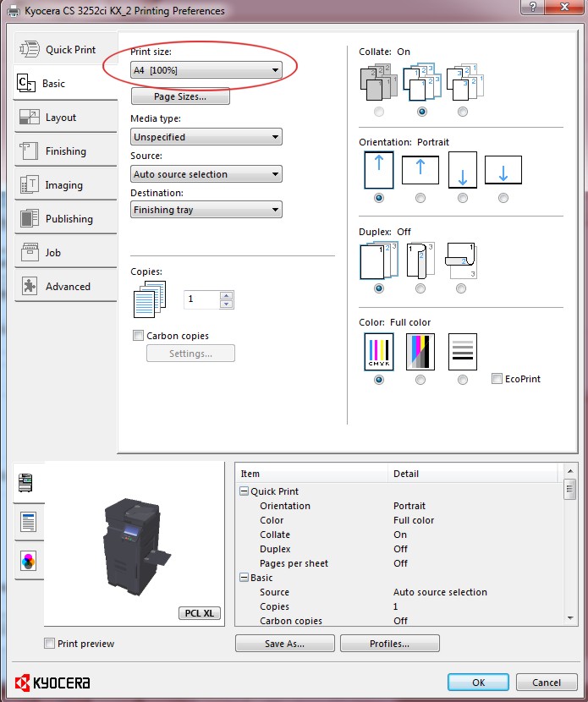
Task: Select the collated 1-2-3 sets icon
Action: (x=421, y=82)
